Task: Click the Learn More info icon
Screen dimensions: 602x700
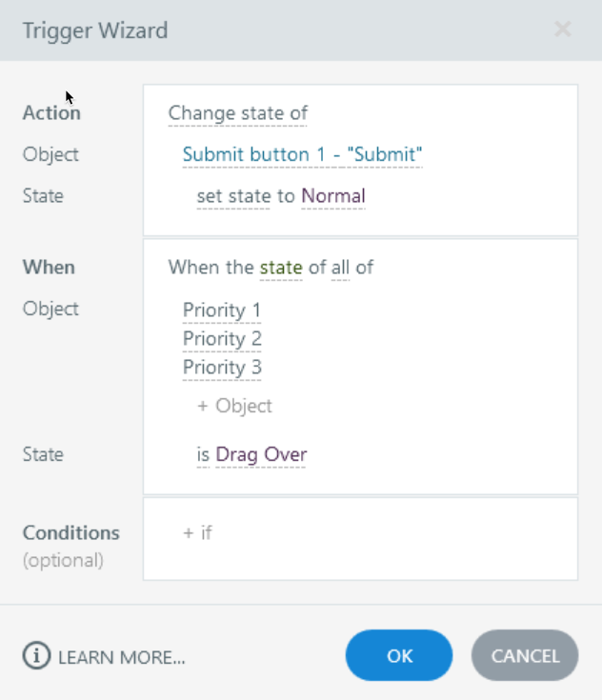Action: (x=37, y=656)
